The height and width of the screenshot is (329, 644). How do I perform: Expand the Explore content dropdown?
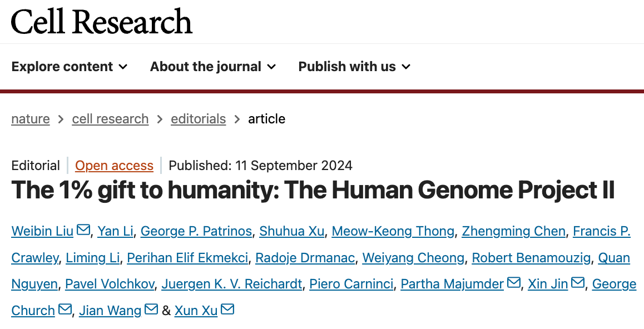click(x=70, y=67)
